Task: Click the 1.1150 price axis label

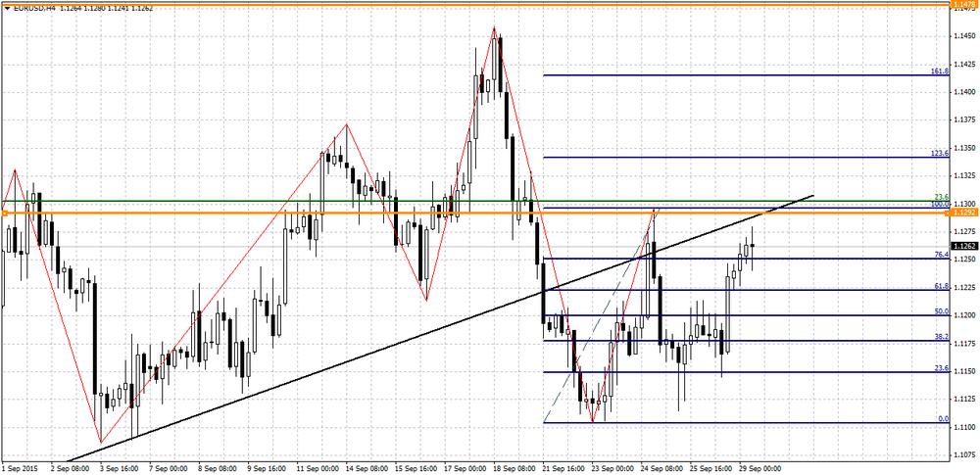Action: pos(963,371)
